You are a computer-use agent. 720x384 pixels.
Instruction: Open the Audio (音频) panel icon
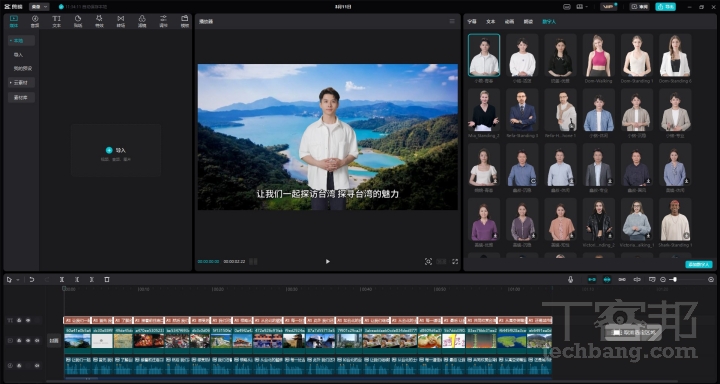pos(35,21)
